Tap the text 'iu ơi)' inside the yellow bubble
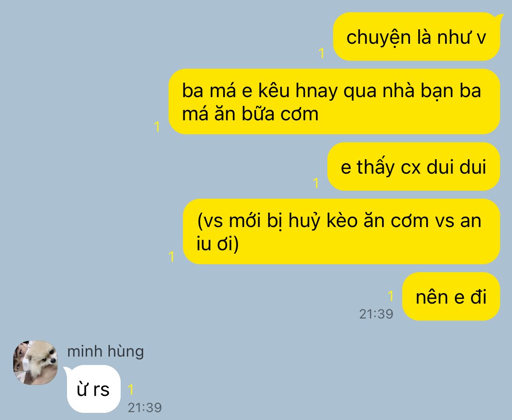512x420 pixels. pyautogui.click(x=218, y=244)
